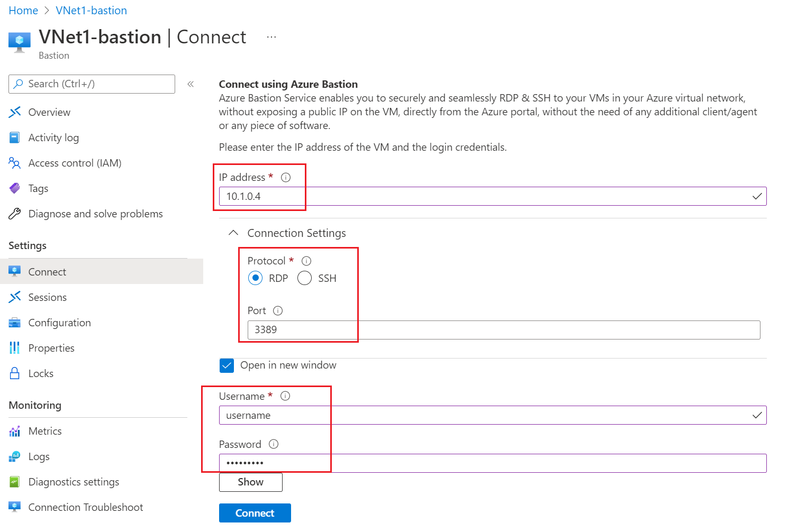Click the Show password button

pos(251,482)
